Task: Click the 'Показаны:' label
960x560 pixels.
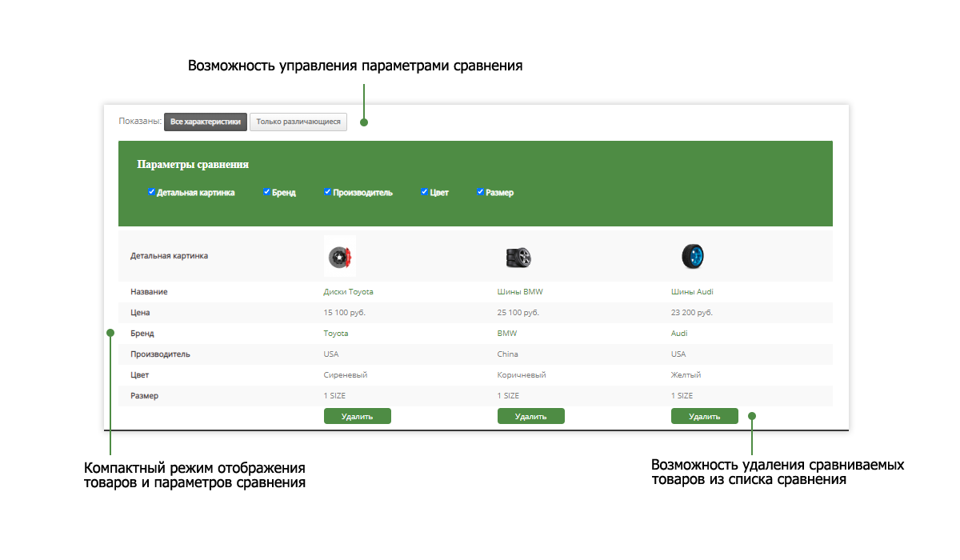Action: pos(140,122)
